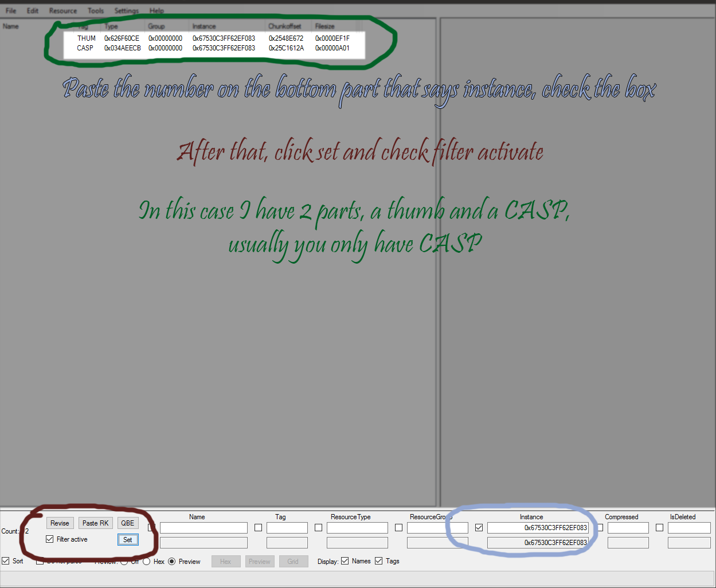716x588 pixels.
Task: Click the ResourceType filter input field
Action: click(357, 528)
